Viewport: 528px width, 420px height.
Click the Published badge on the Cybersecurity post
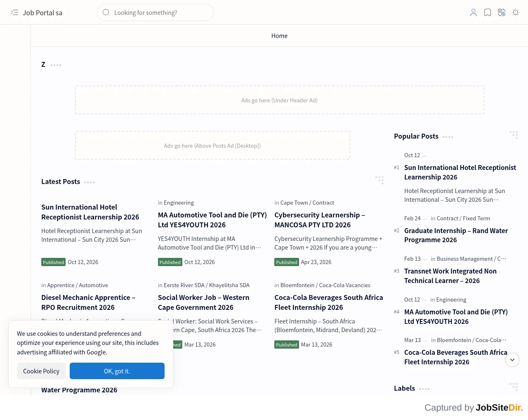click(x=287, y=262)
